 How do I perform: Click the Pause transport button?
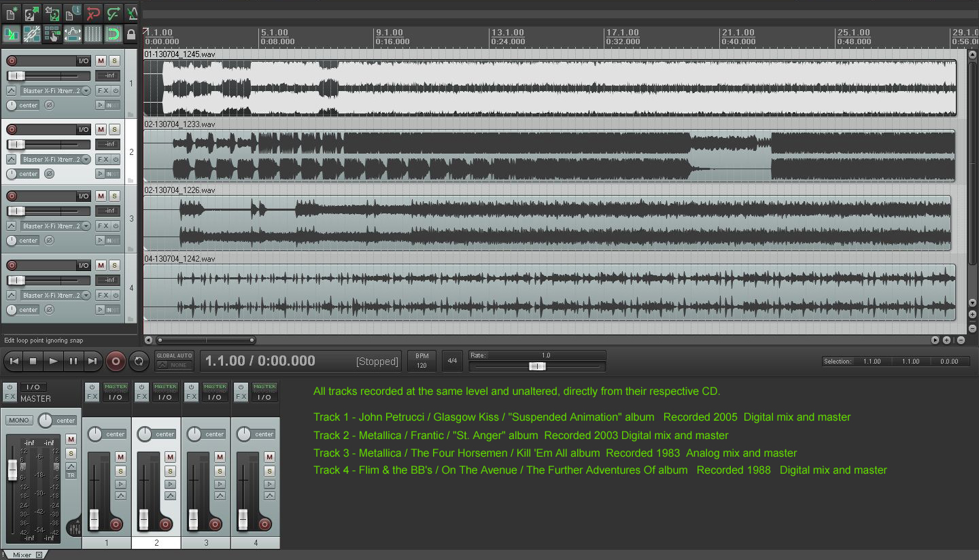pos(73,362)
